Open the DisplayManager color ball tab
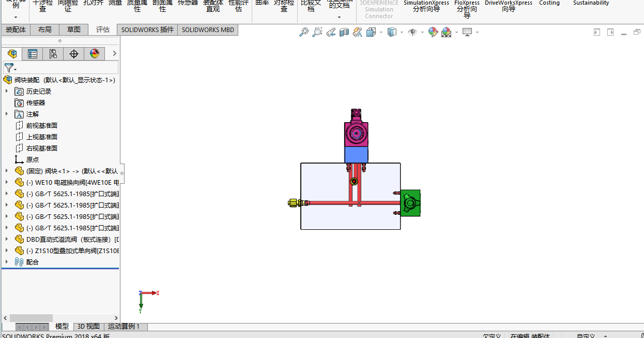 click(95, 54)
